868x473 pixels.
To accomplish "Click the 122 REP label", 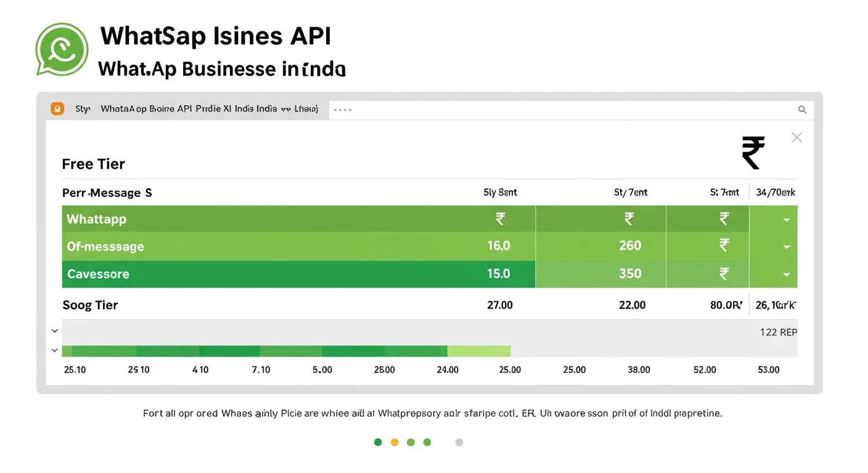I will point(779,332).
